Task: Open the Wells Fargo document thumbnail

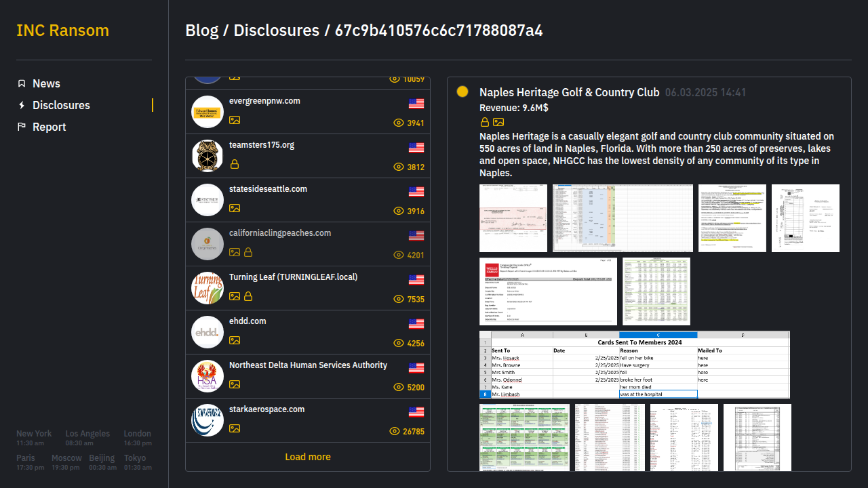Action: [x=548, y=291]
